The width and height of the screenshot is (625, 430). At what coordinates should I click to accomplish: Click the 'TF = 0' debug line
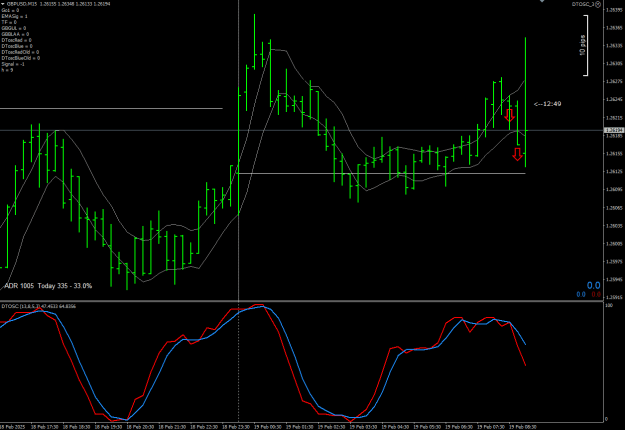(x=9, y=22)
